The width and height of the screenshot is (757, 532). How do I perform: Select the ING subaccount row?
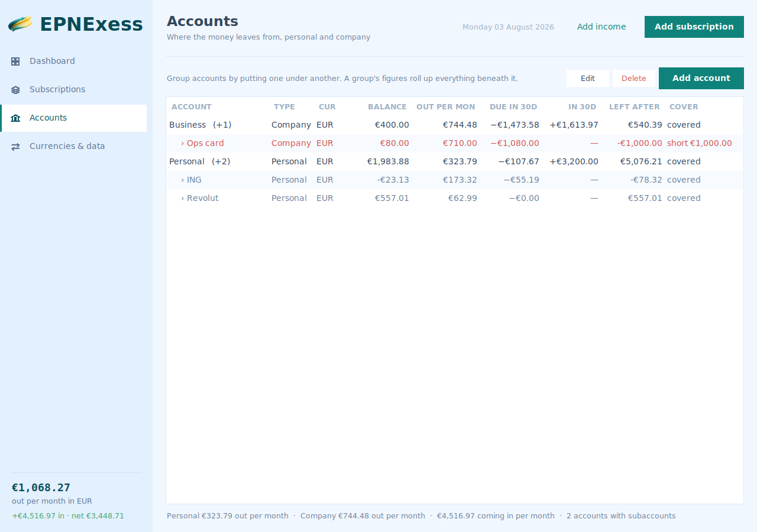pyautogui.click(x=454, y=180)
